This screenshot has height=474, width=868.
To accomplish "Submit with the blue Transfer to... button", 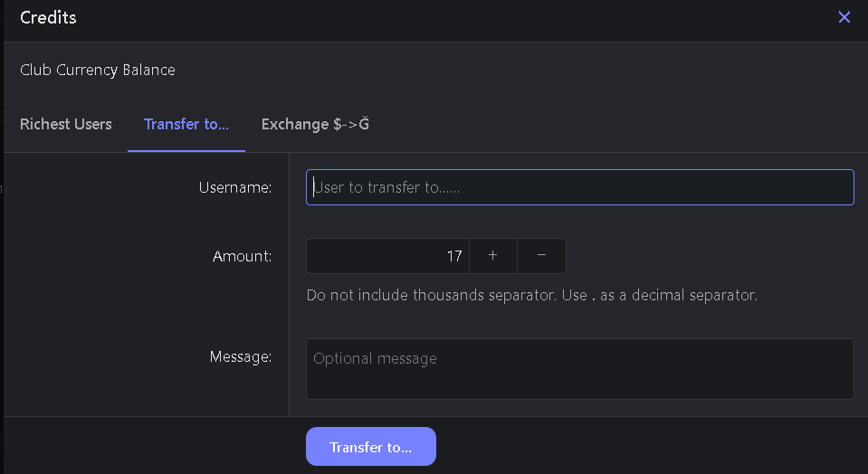I will pos(371,446).
